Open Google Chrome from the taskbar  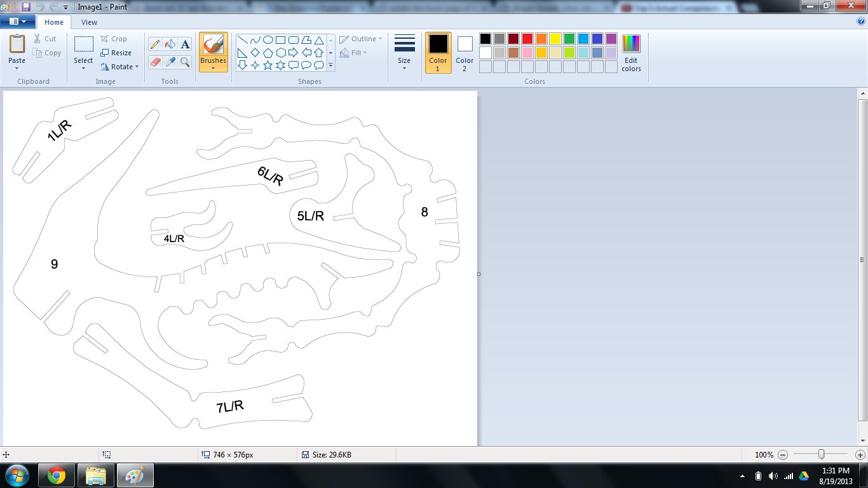click(x=57, y=475)
